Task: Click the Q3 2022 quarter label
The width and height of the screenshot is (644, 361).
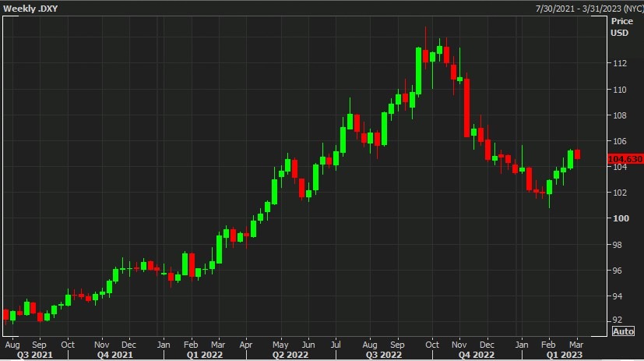Action: 384,355
